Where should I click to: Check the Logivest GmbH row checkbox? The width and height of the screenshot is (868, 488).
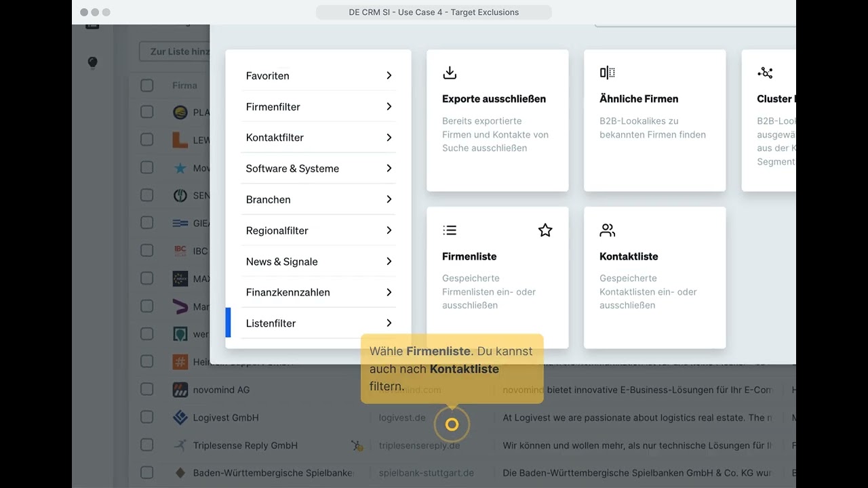(x=147, y=418)
